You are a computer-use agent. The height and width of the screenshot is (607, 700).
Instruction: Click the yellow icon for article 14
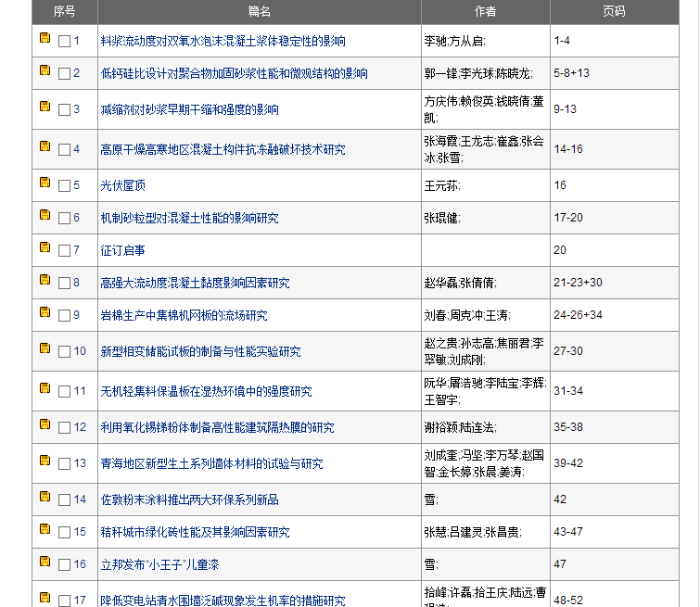(45, 498)
